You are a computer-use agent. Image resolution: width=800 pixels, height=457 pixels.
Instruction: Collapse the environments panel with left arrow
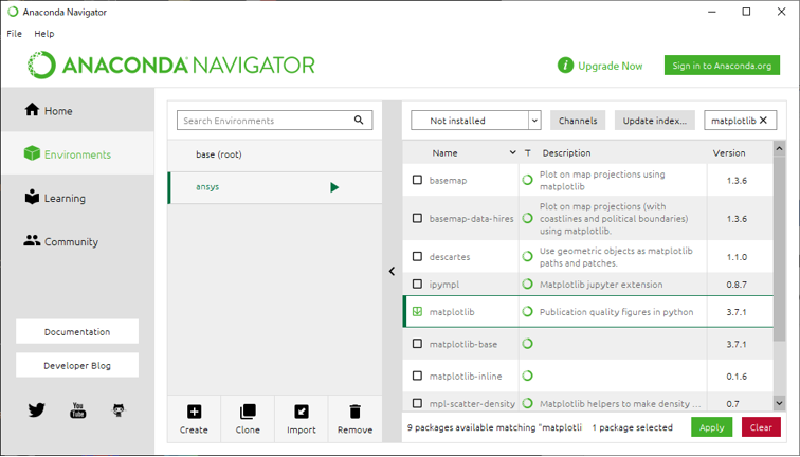pos(391,271)
